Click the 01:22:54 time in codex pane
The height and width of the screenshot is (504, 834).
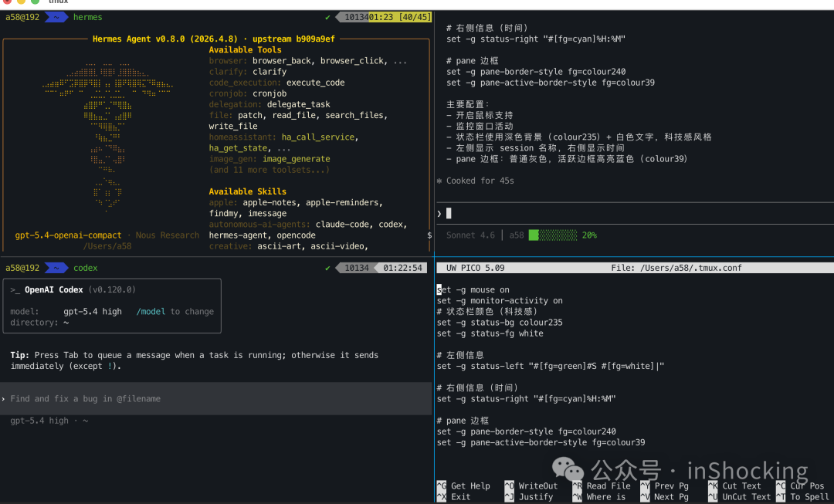point(402,268)
